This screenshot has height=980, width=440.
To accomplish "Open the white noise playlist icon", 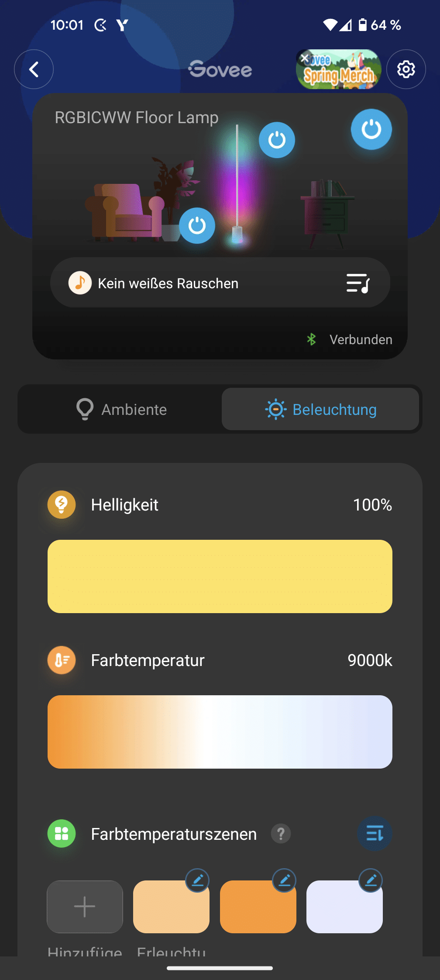I will click(358, 283).
